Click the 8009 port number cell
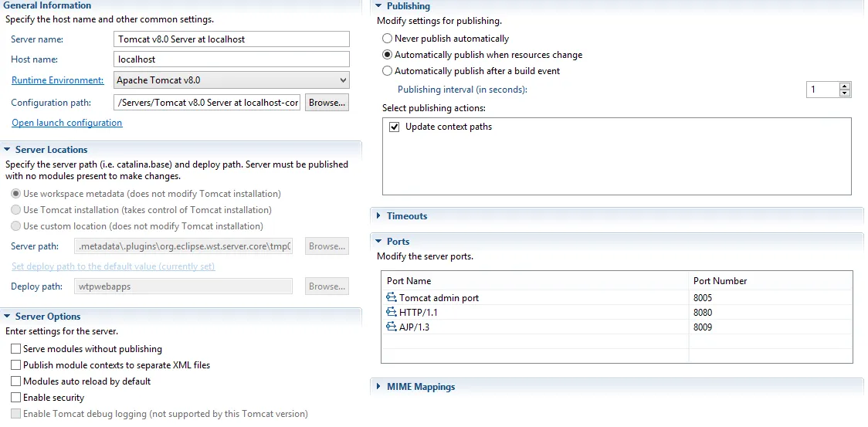The width and height of the screenshot is (868, 427). tap(771, 327)
